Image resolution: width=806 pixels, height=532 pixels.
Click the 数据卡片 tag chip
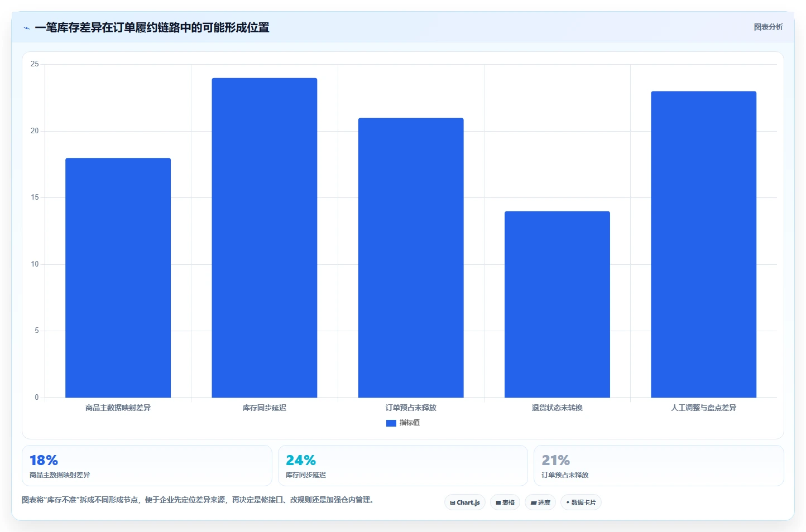pyautogui.click(x=581, y=502)
